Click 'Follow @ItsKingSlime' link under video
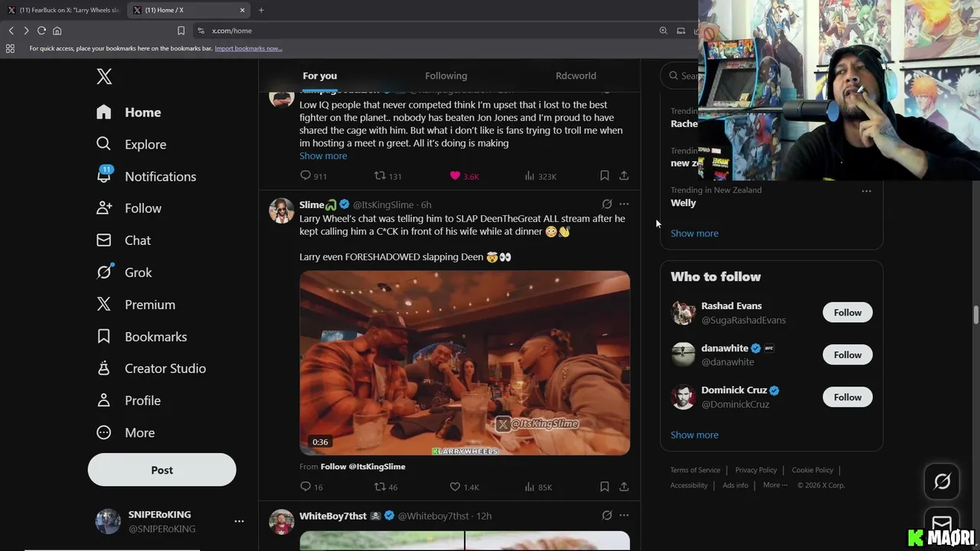980x551 pixels. 363,467
